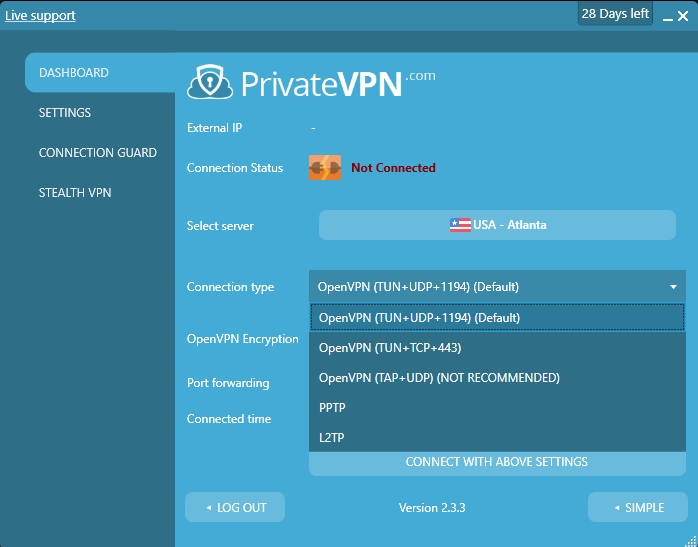The height and width of the screenshot is (547, 698).
Task: Minimize the PrivateVPN window
Action: [x=667, y=17]
